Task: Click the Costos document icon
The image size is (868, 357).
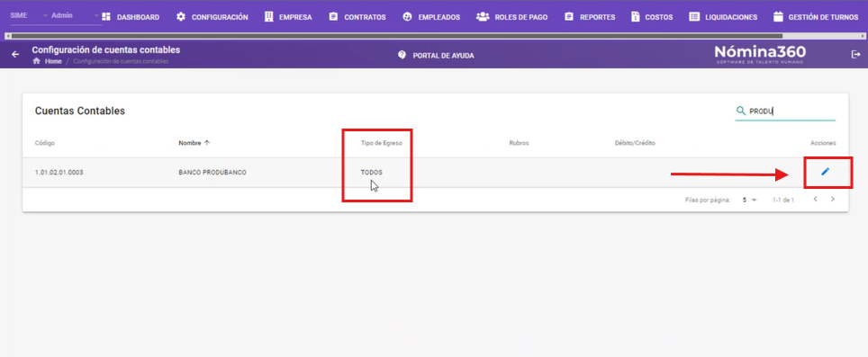Action: [x=636, y=16]
